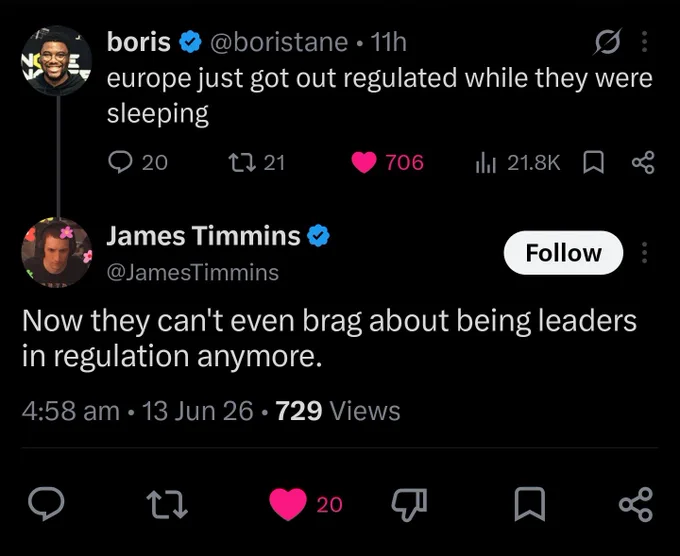
Task: Open the @boristane handle link
Action: tap(279, 42)
